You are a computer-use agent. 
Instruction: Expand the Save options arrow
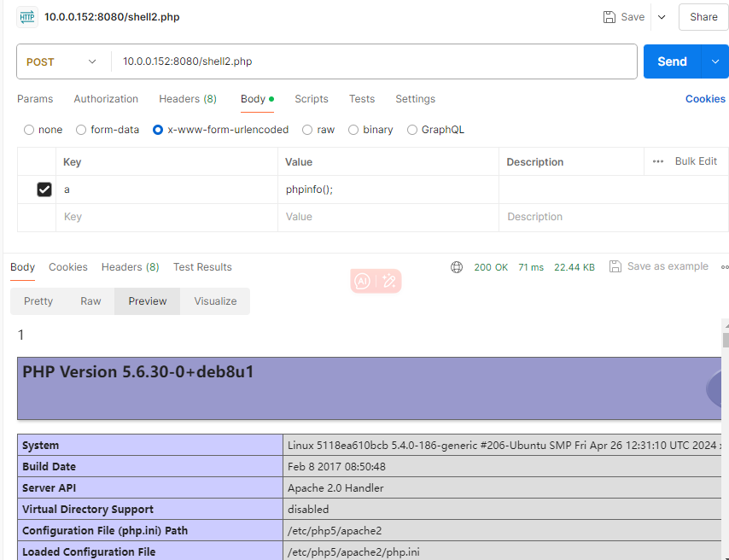pos(662,17)
